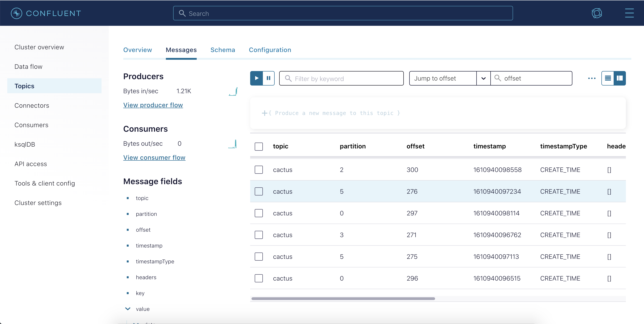Click the play messages button
Viewport: 644px width, 324px height.
click(x=257, y=78)
